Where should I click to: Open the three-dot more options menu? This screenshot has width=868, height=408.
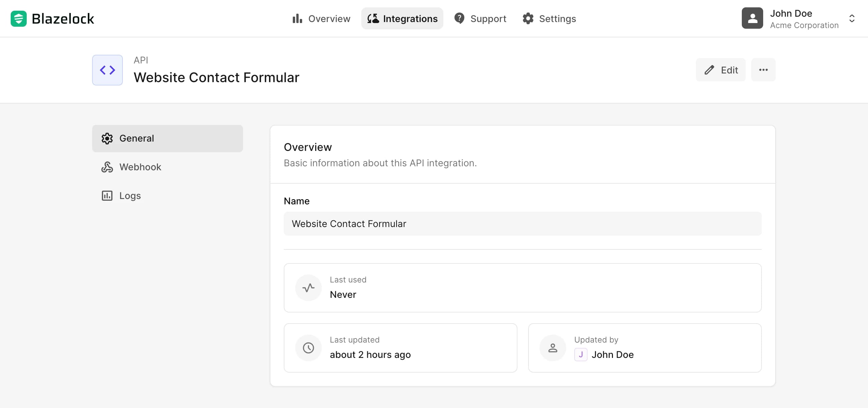(763, 70)
